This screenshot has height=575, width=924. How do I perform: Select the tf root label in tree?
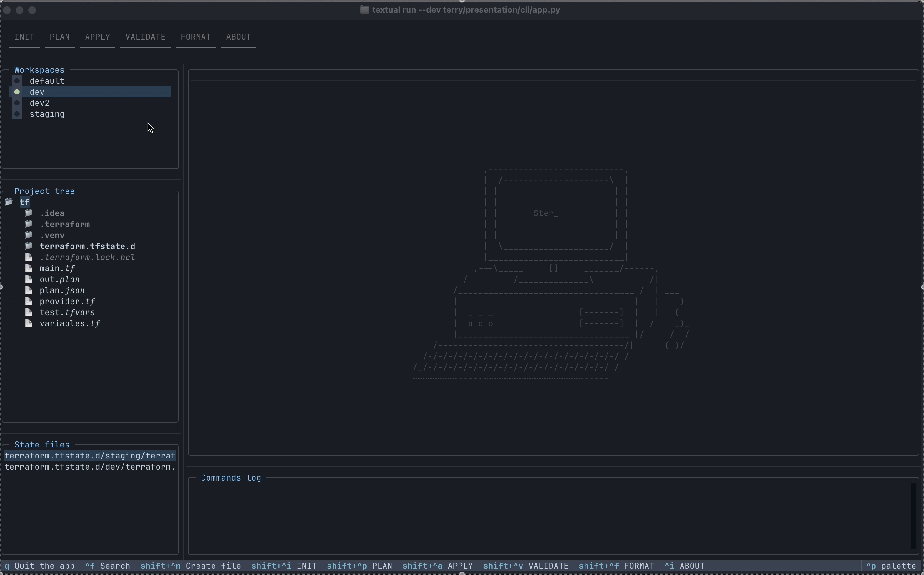click(25, 202)
